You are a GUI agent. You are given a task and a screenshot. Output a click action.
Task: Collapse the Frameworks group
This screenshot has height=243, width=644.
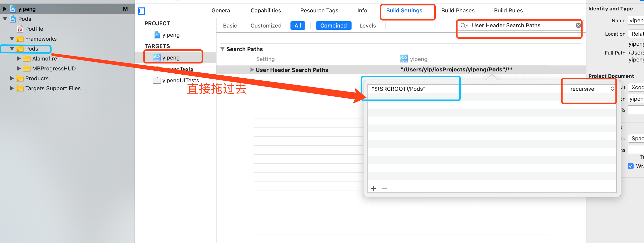pyautogui.click(x=12, y=39)
